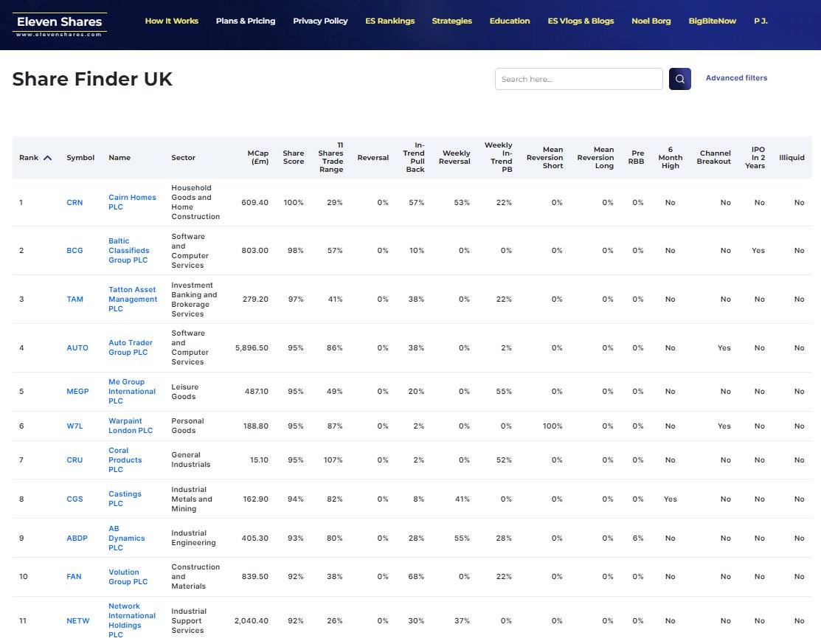
Task: Open Noel Borg menu item
Action: click(651, 21)
